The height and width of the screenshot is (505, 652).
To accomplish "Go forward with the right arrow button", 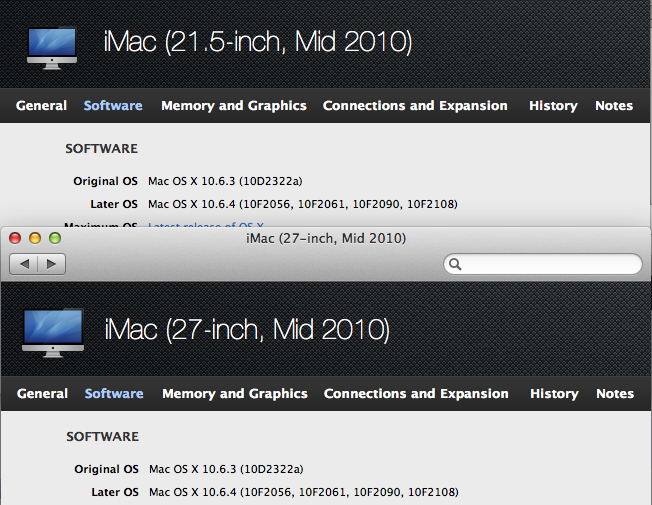I will point(52,264).
